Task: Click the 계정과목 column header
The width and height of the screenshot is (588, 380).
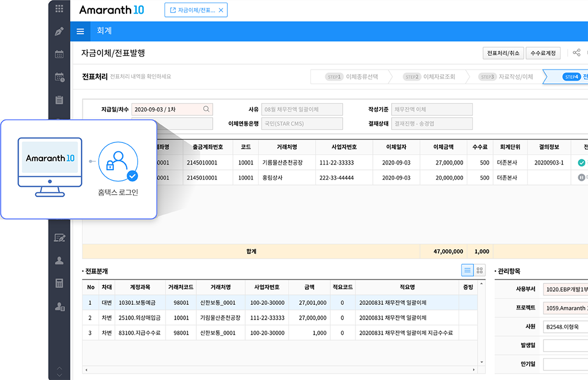Action: [x=140, y=287]
